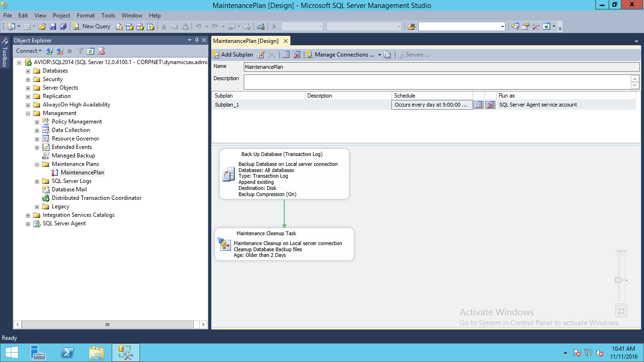Open the Connect dropdown in Object Explorer

tap(28, 51)
